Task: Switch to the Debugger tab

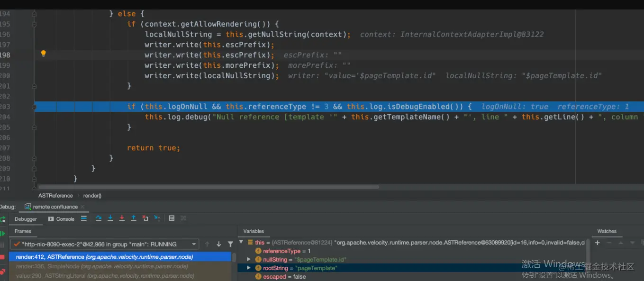Action: click(26, 219)
